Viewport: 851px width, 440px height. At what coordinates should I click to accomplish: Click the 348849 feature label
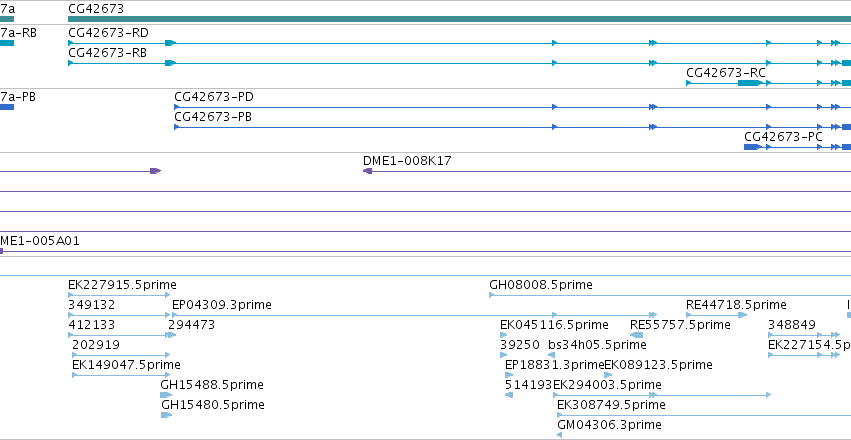coord(792,325)
